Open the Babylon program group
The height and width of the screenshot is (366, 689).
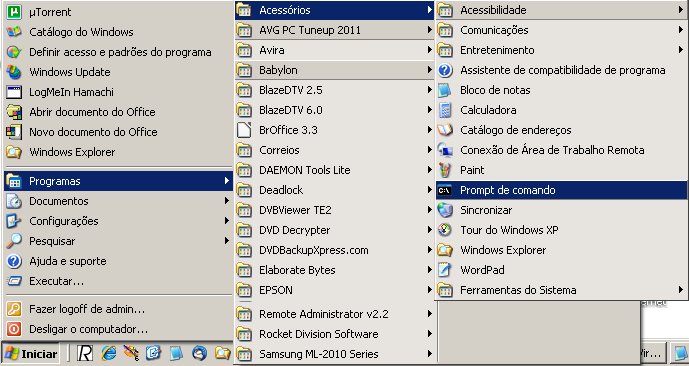click(x=335, y=70)
